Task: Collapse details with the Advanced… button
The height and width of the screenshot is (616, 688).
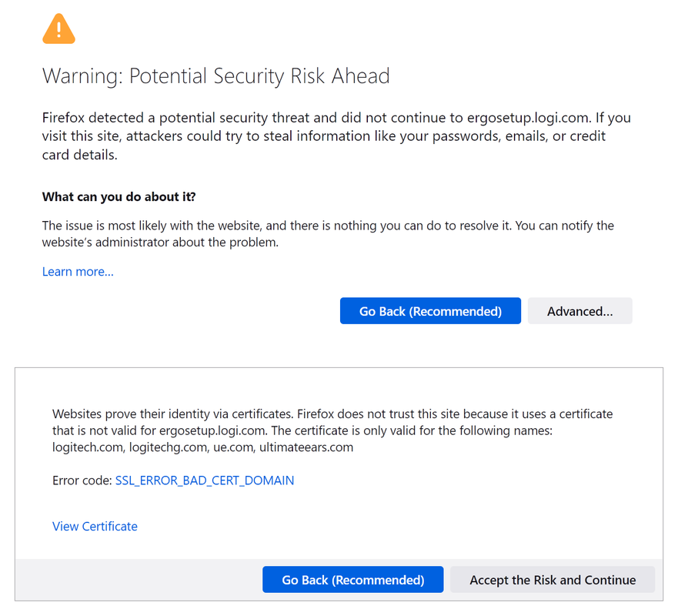Action: pyautogui.click(x=579, y=311)
